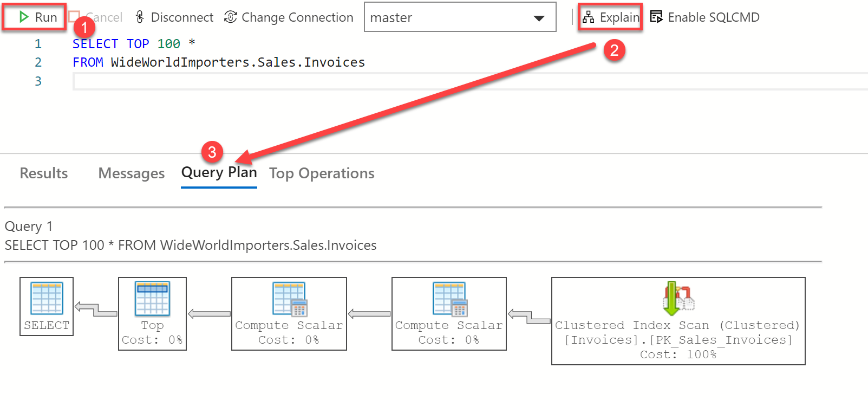Click the green Run play icon

point(23,17)
